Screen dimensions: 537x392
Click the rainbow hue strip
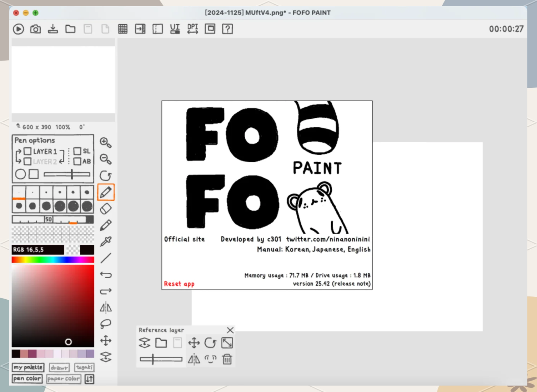[x=53, y=260]
